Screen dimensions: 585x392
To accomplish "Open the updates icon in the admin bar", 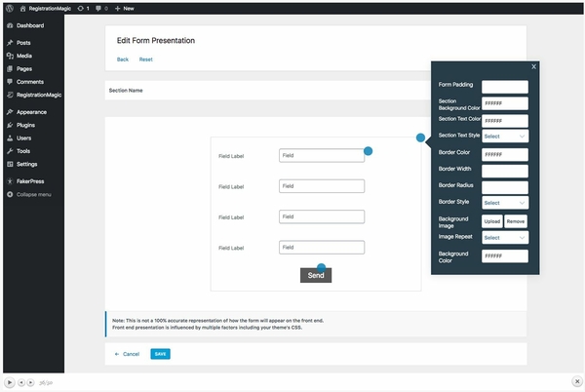I will tap(81, 8).
